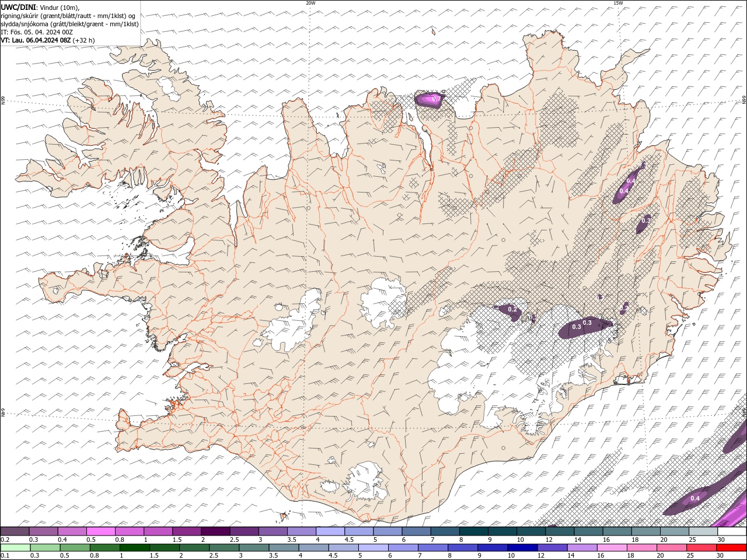Select the lower legend swatch between 0.3 and 0.5

[46, 548]
